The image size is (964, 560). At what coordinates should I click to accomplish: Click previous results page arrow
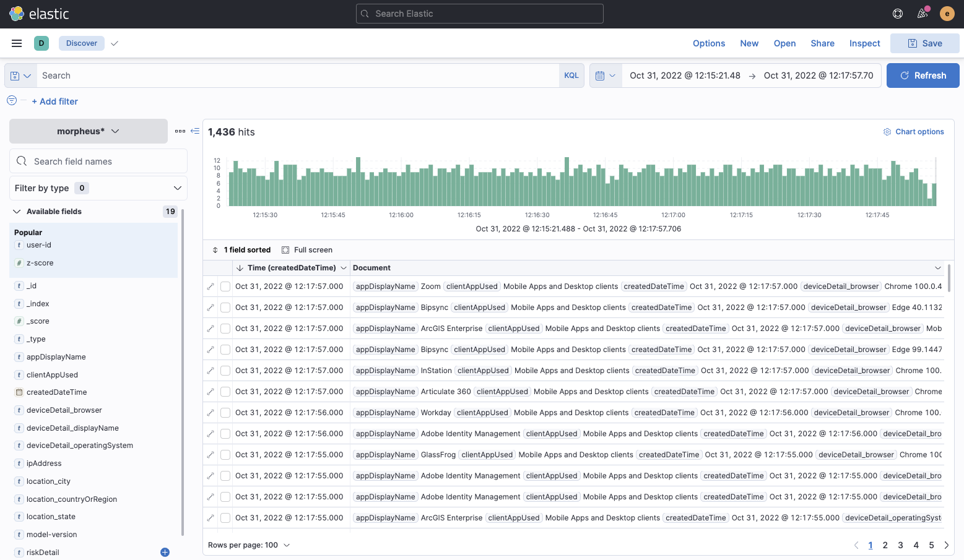coord(856,545)
